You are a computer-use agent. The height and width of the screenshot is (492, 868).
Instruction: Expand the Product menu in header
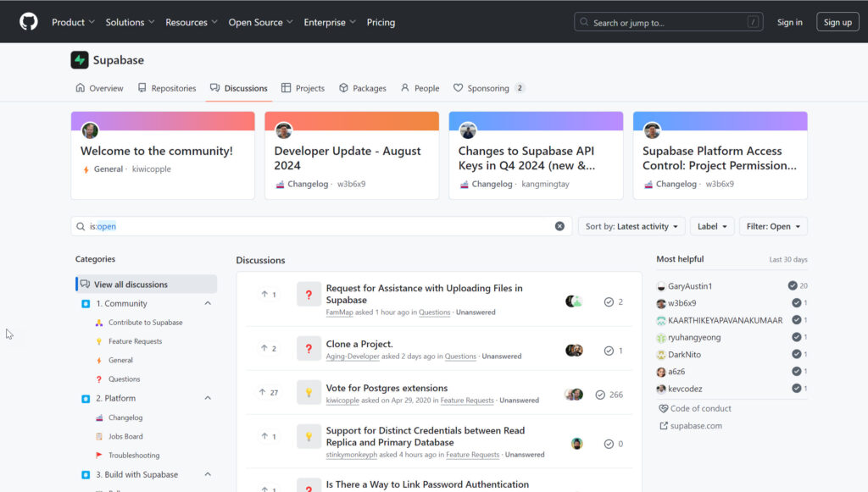(x=73, y=22)
